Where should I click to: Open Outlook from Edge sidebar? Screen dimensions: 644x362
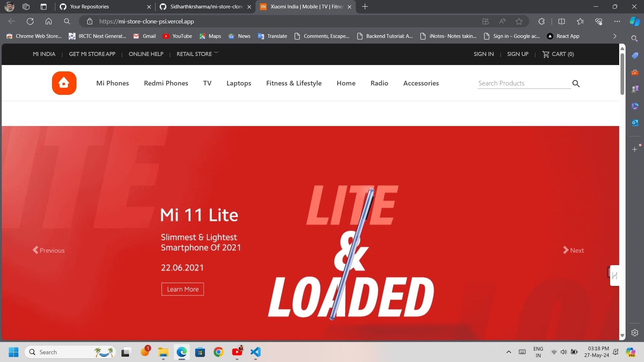(x=635, y=123)
